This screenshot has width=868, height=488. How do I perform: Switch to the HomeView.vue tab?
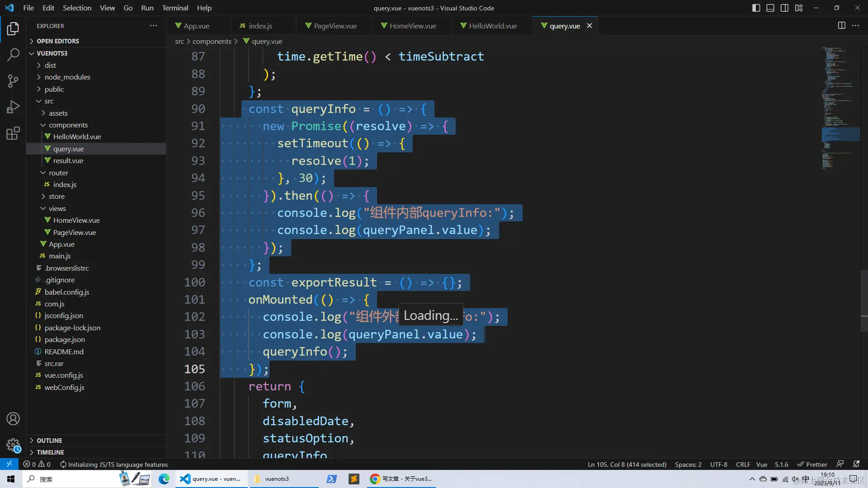pyautogui.click(x=412, y=26)
